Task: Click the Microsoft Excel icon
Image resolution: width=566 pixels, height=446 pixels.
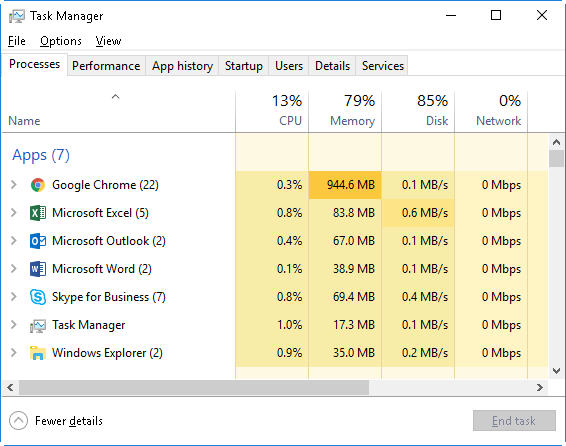Action: coord(38,213)
